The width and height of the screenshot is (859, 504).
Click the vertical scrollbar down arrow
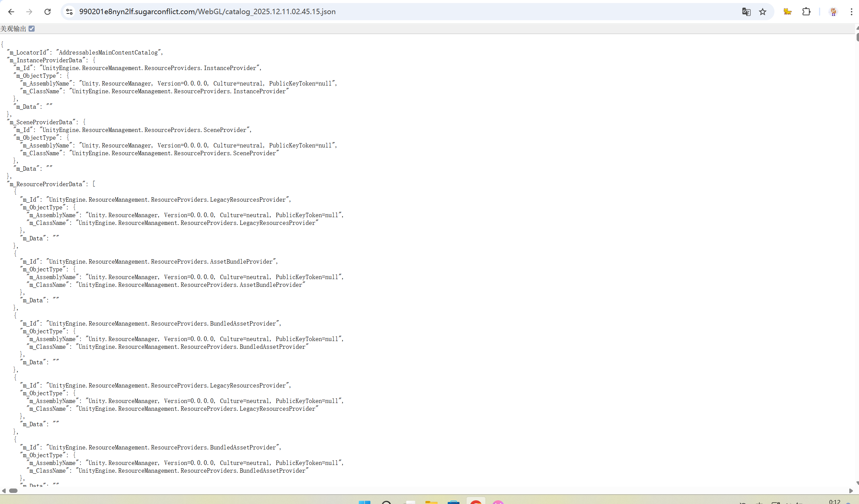point(857,483)
